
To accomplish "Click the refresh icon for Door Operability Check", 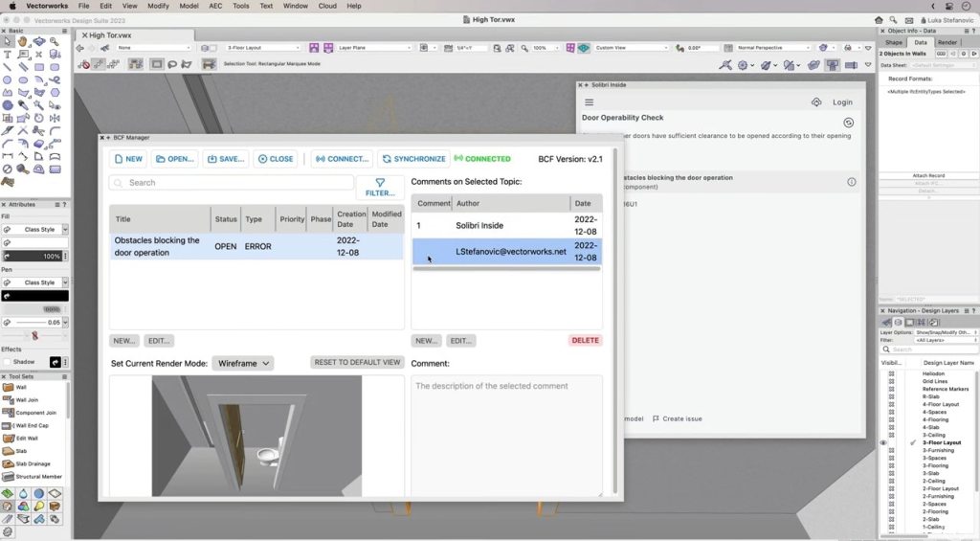I will pos(849,123).
